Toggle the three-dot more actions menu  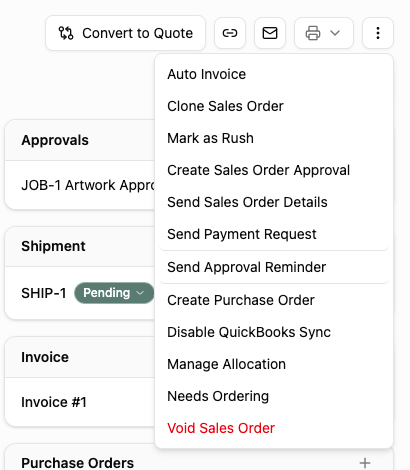378,33
